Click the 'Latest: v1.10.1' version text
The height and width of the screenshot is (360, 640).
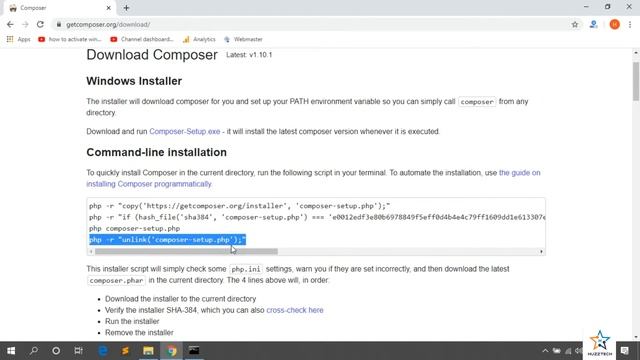click(249, 55)
